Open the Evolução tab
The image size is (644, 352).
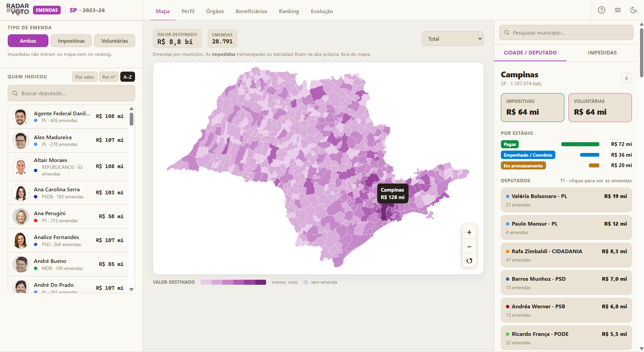coord(322,11)
